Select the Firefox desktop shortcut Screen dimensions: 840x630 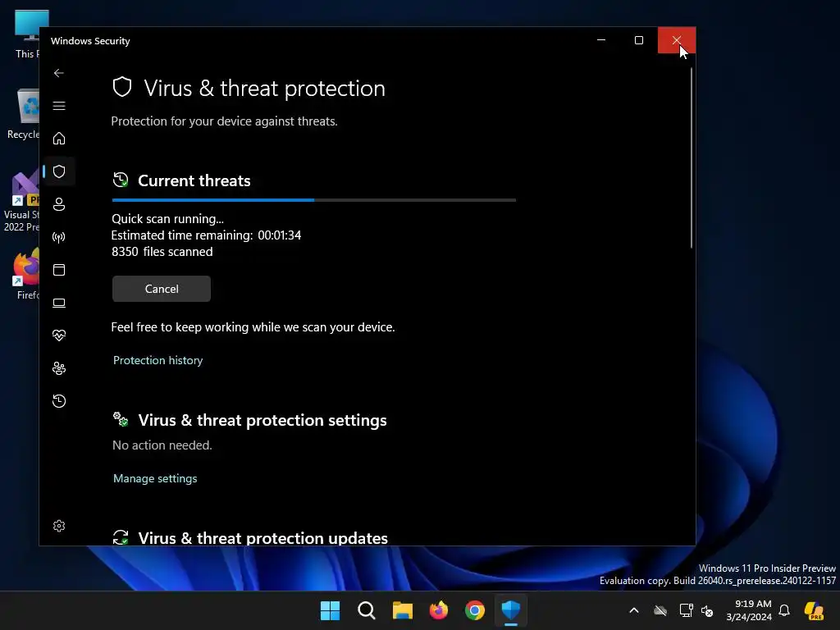[x=25, y=274]
